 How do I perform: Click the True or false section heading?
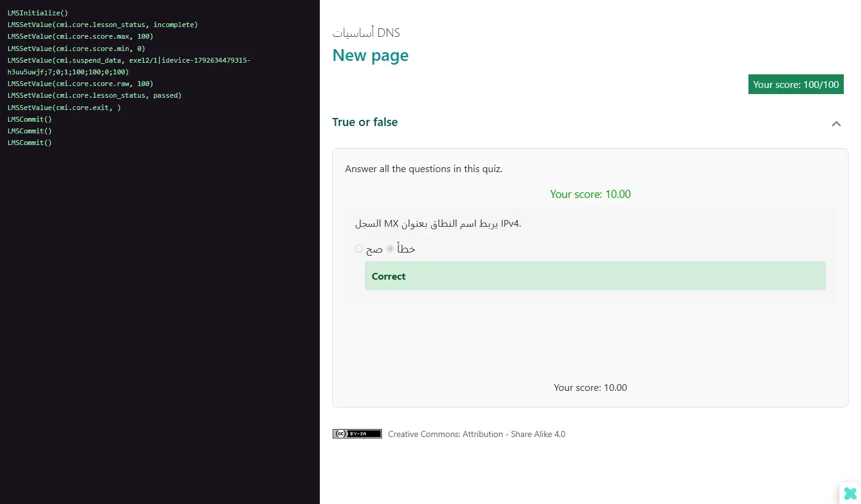pyautogui.click(x=365, y=122)
